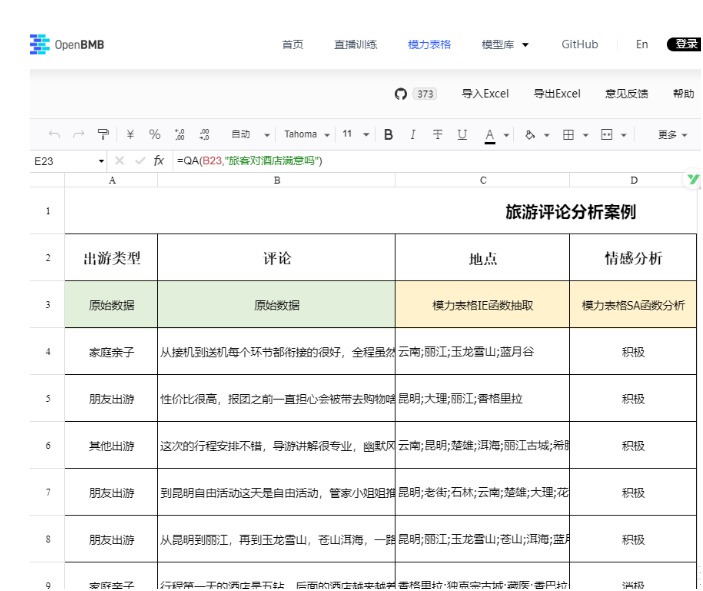Click the OpenBMB logo
Viewport: 703px width, 591px height.
pos(67,44)
